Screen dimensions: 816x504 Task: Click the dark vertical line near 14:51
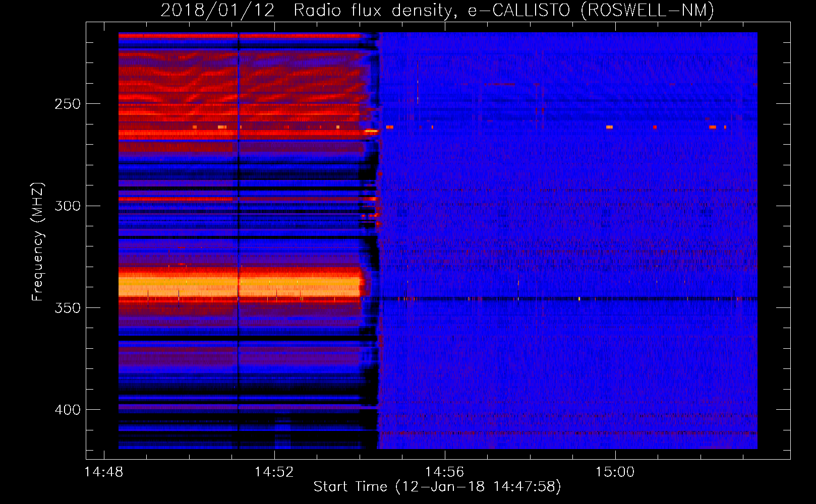pyautogui.click(x=238, y=240)
